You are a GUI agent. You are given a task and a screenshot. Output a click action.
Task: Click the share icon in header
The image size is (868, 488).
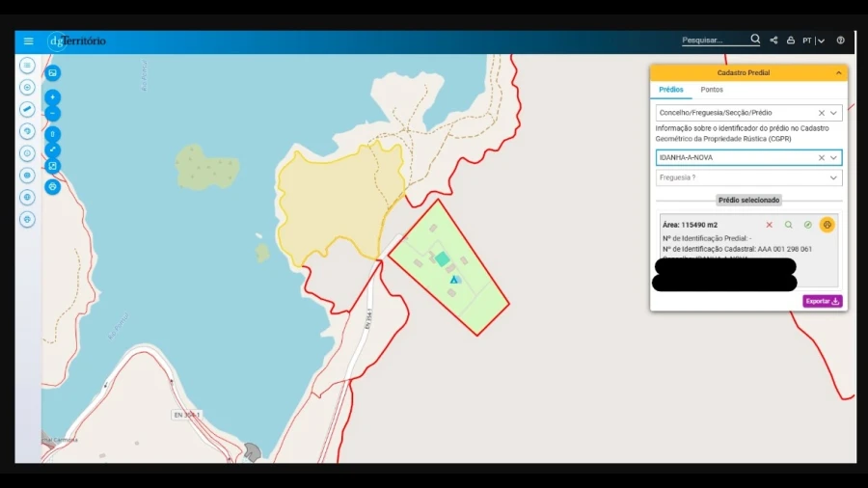(x=773, y=41)
